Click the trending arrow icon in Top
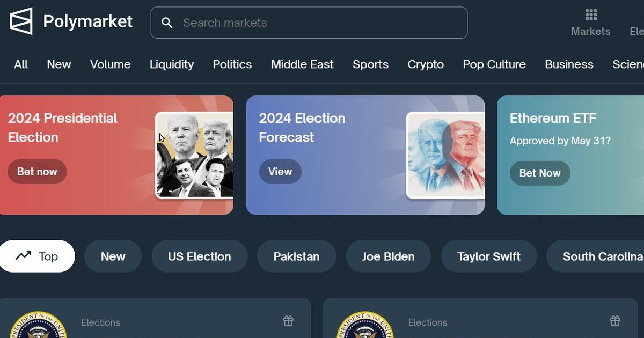 [23, 256]
